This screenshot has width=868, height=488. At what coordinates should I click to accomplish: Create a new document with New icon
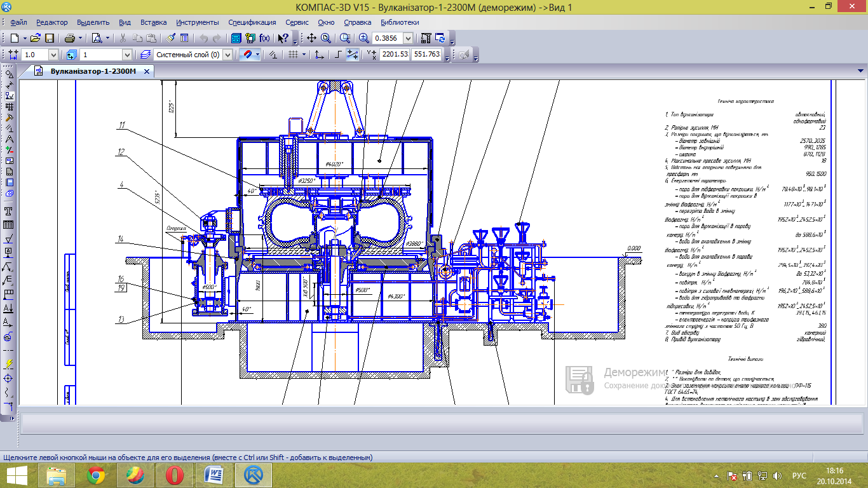click(14, 38)
